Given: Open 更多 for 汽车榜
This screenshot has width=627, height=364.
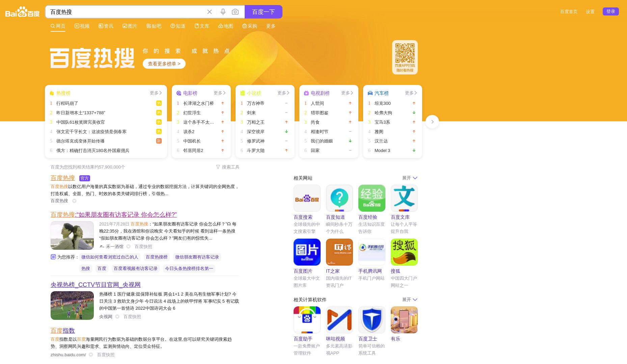Looking at the screenshot, I should coord(411,93).
